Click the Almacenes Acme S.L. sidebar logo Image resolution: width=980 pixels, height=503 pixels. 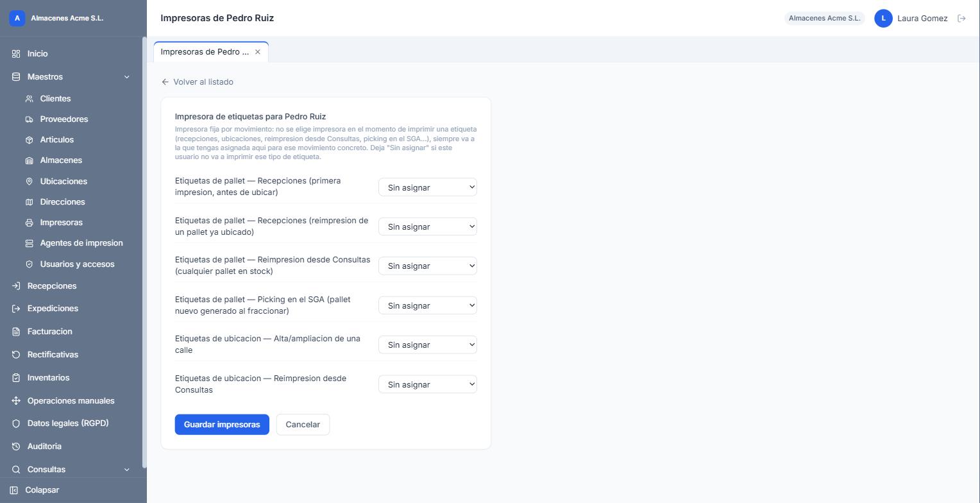coord(17,19)
